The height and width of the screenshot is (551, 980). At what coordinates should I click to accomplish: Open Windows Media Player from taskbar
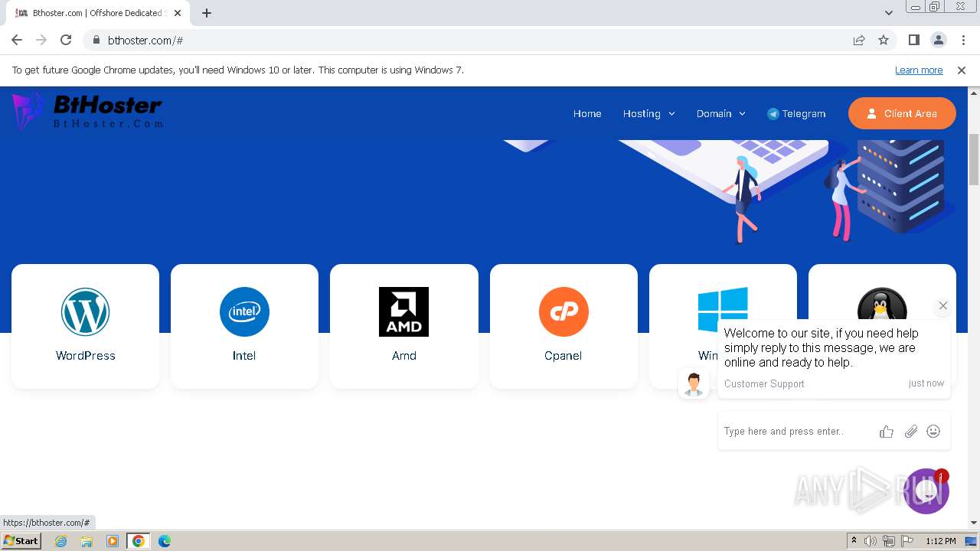point(113,541)
